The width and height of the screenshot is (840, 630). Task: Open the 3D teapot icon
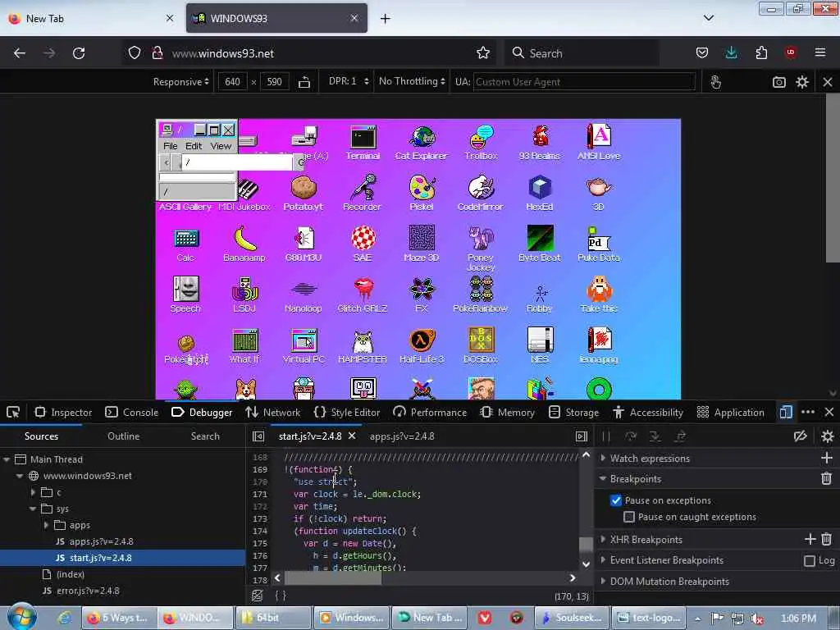(598, 194)
